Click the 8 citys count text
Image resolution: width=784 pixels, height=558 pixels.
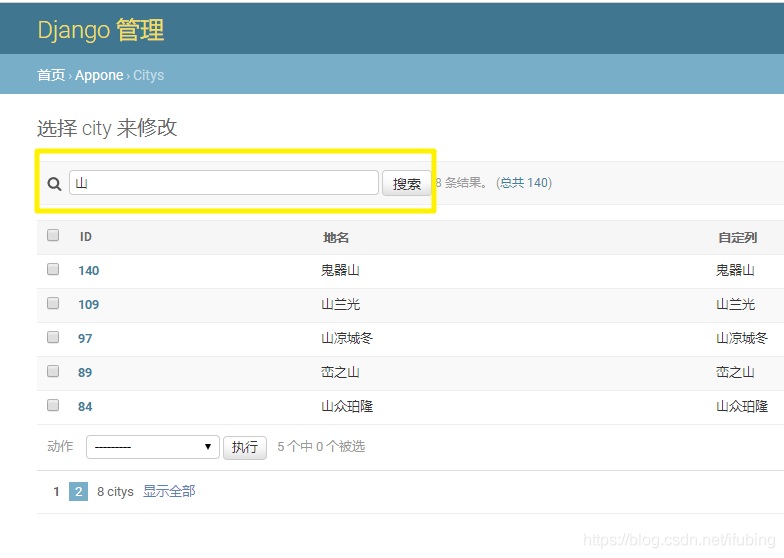(x=115, y=492)
